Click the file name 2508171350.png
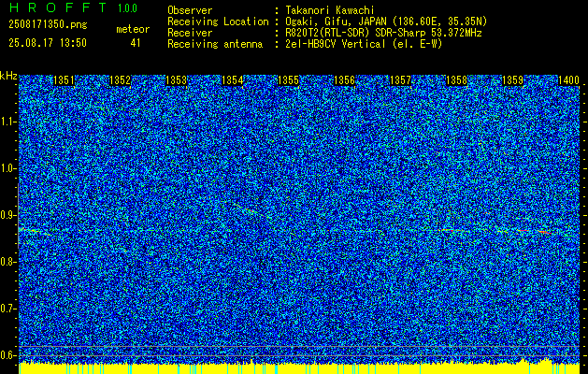 (48, 25)
